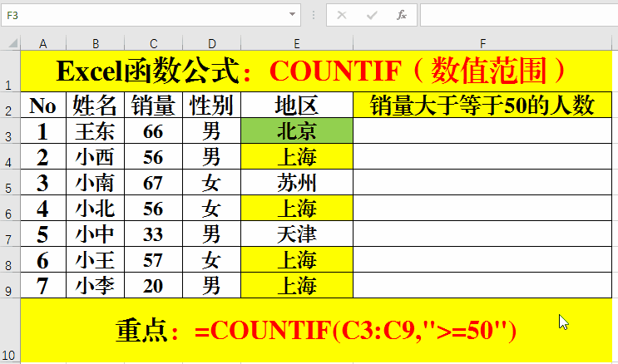Click 小中's gender cell '男'

pos(211,234)
